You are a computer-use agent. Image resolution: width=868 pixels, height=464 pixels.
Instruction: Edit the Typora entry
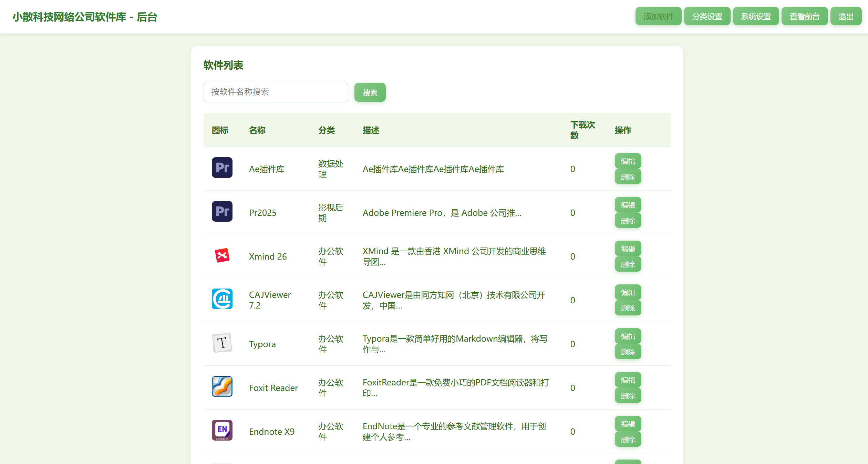pos(628,336)
